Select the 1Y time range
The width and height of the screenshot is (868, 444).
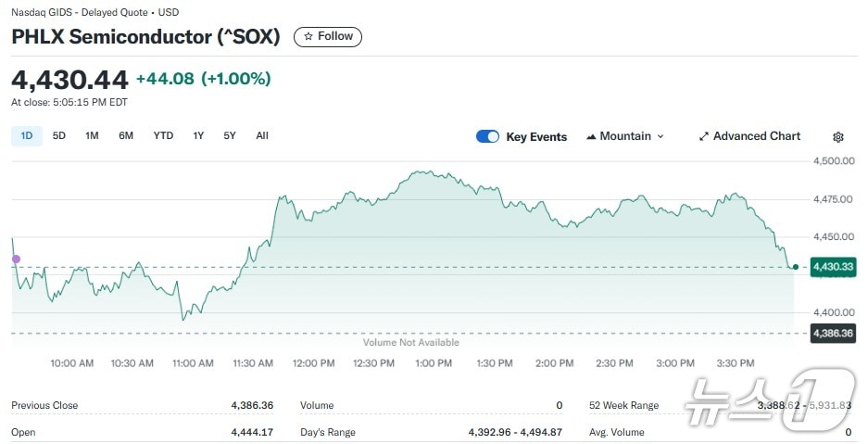198,135
